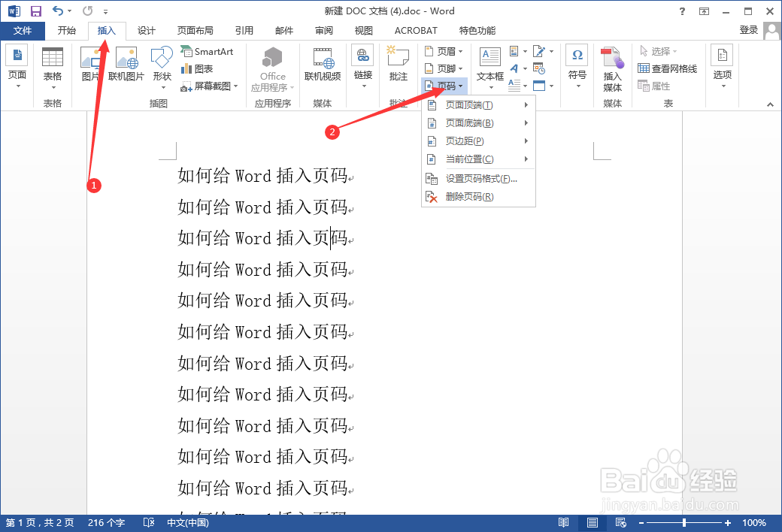782x532 pixels.
Task: Click the 图表 (Chart) insert icon
Action: [199, 68]
